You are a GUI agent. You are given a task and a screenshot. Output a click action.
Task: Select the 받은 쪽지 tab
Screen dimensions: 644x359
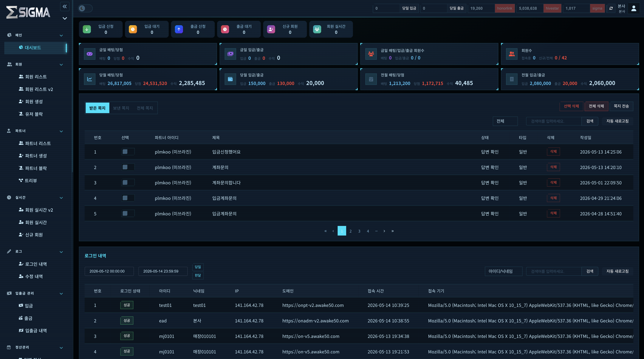(x=97, y=108)
